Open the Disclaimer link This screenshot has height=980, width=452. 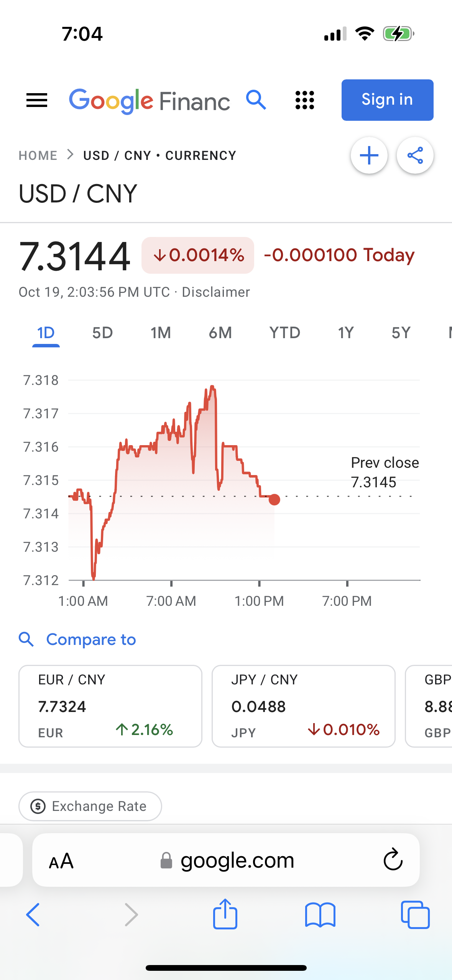click(216, 292)
